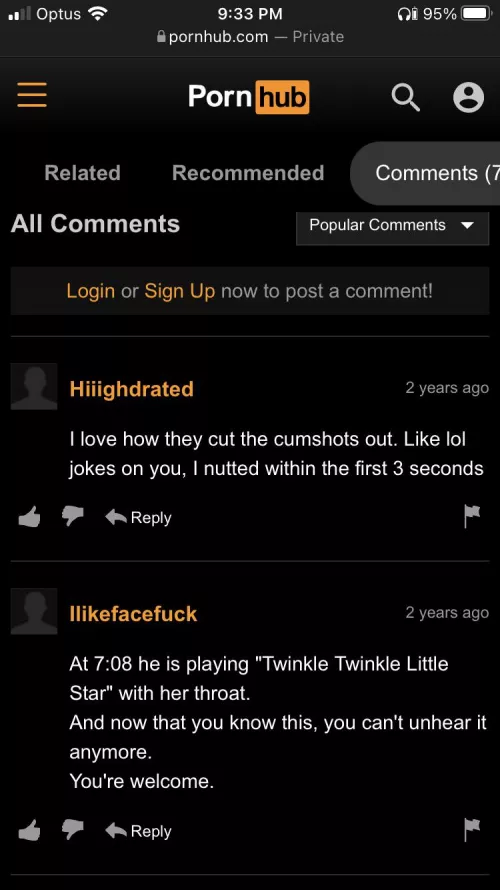Open Ilikefacefuck avatar thumbnail
Viewport: 500px width, 890px height.
click(34, 611)
